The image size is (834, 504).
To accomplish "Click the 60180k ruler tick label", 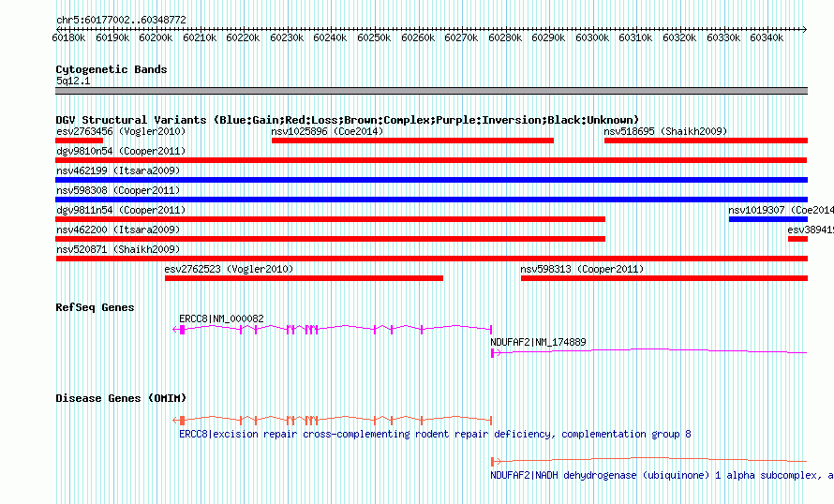I will pos(68,37).
